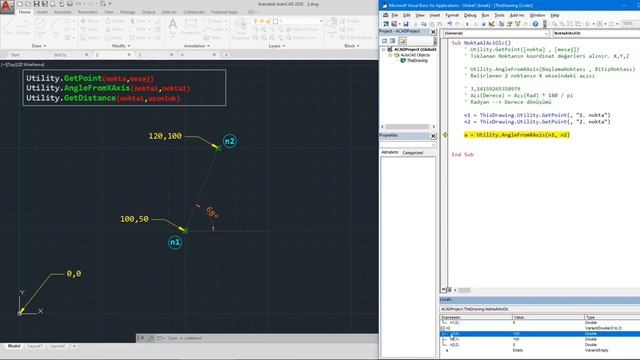Open Properties Window icon in VBA toolbar
This screenshot has width=640, height=360.
coord(509,24)
